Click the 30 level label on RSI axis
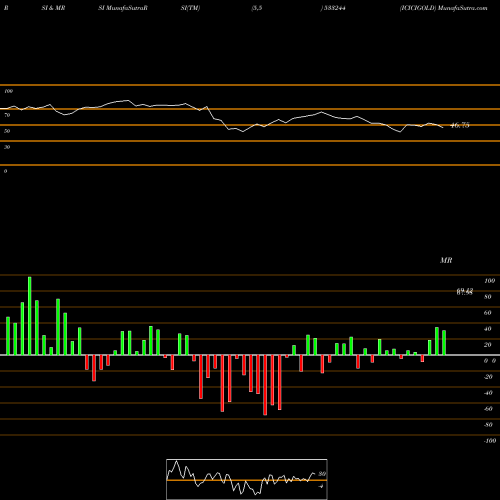 point(7,147)
